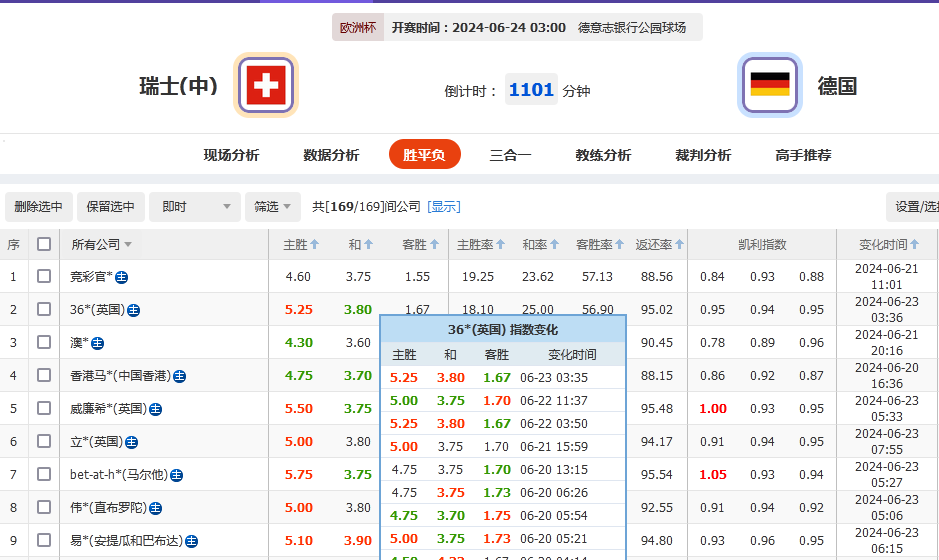Open the 即时 dropdown
Image resolution: width=939 pixels, height=560 pixels.
195,207
